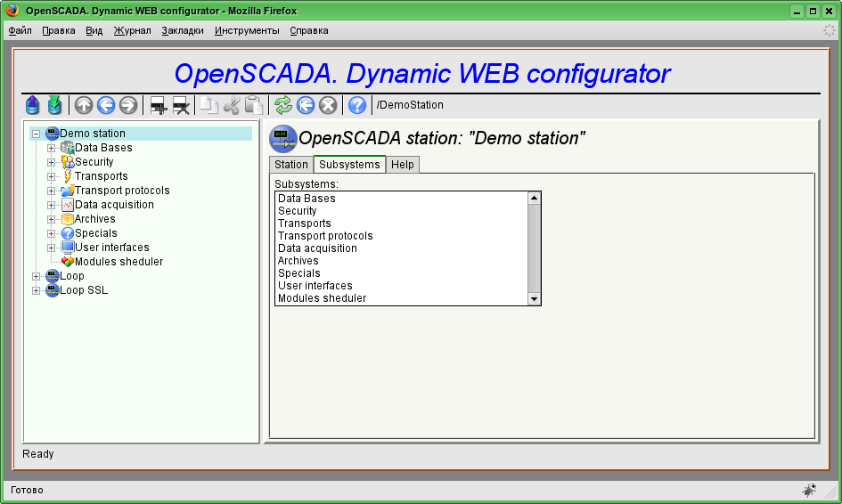Click the Specials icon in the tree

click(67, 233)
